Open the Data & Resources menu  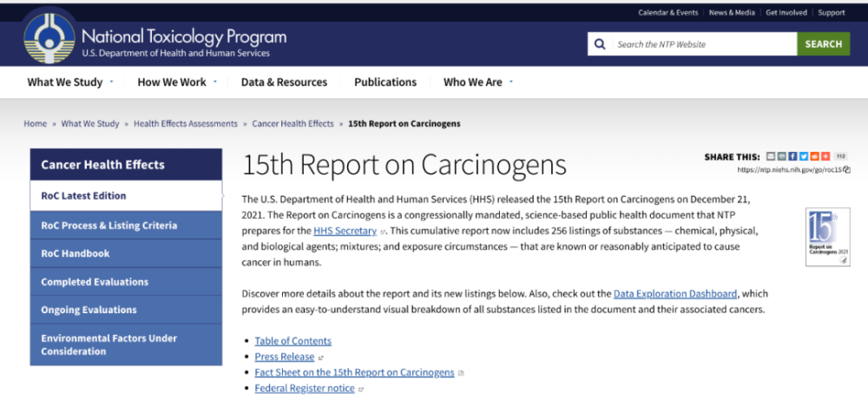pyautogui.click(x=284, y=82)
